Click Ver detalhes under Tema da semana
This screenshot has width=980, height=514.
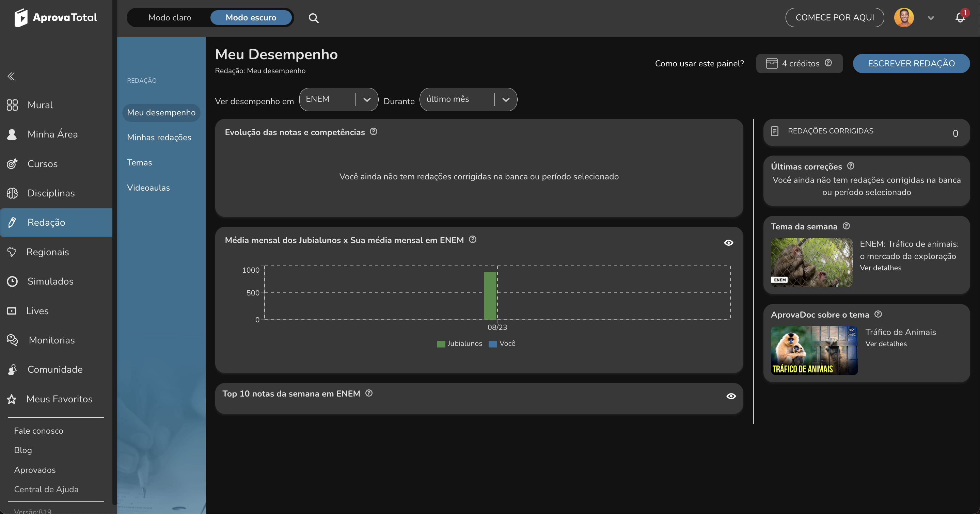tap(881, 268)
